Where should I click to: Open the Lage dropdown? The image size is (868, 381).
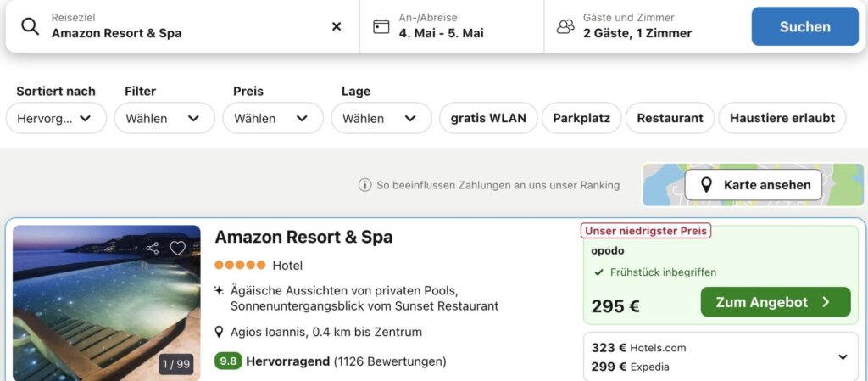(381, 118)
